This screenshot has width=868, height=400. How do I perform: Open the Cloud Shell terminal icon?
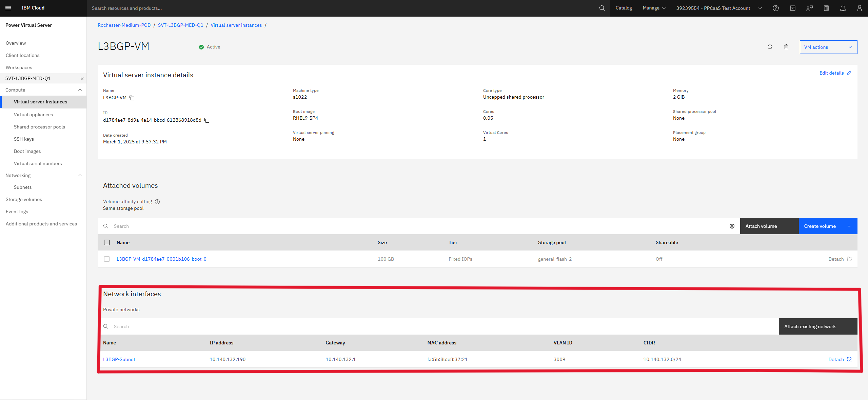(792, 8)
